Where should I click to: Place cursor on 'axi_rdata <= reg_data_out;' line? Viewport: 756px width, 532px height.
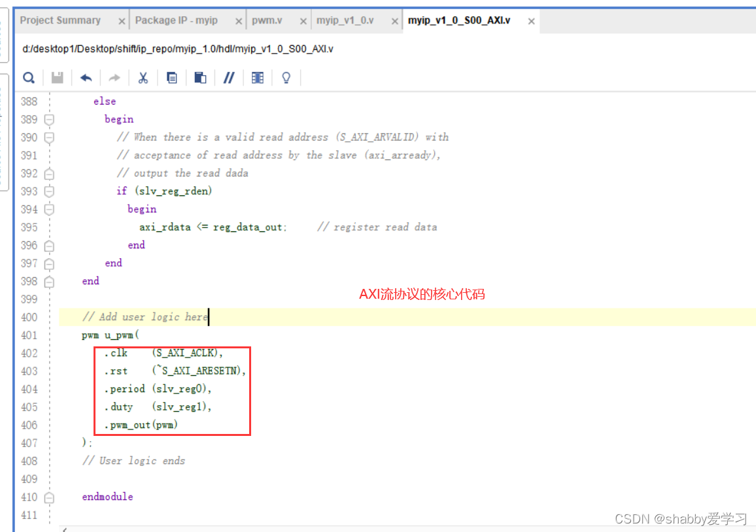(213, 227)
